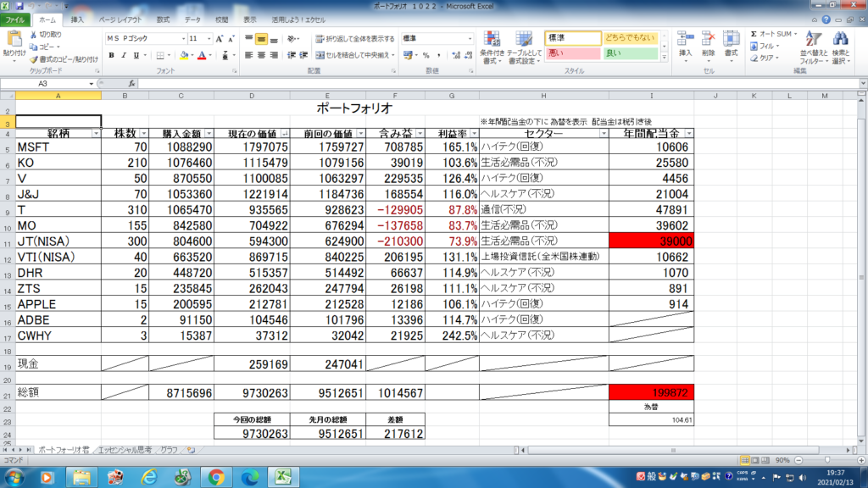The height and width of the screenshot is (488, 868).
Task: Click the accounting number format icon
Action: pyautogui.click(x=408, y=55)
